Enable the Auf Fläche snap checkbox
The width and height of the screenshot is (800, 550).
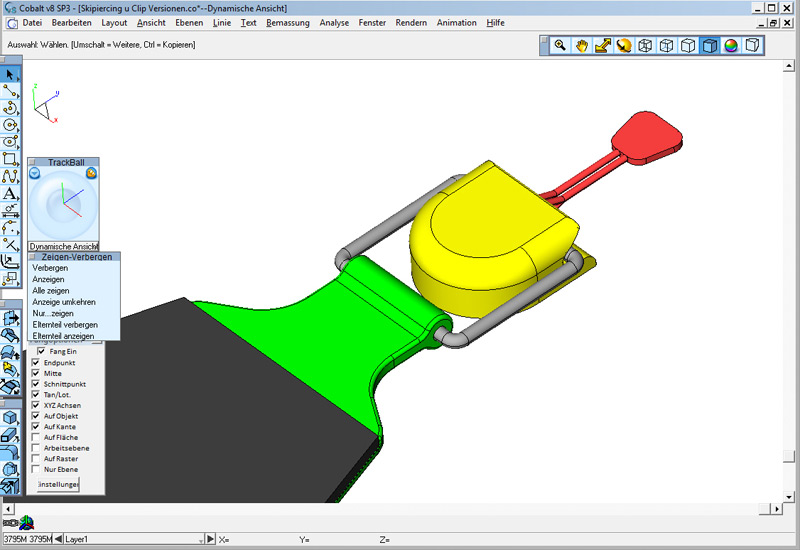[37, 437]
